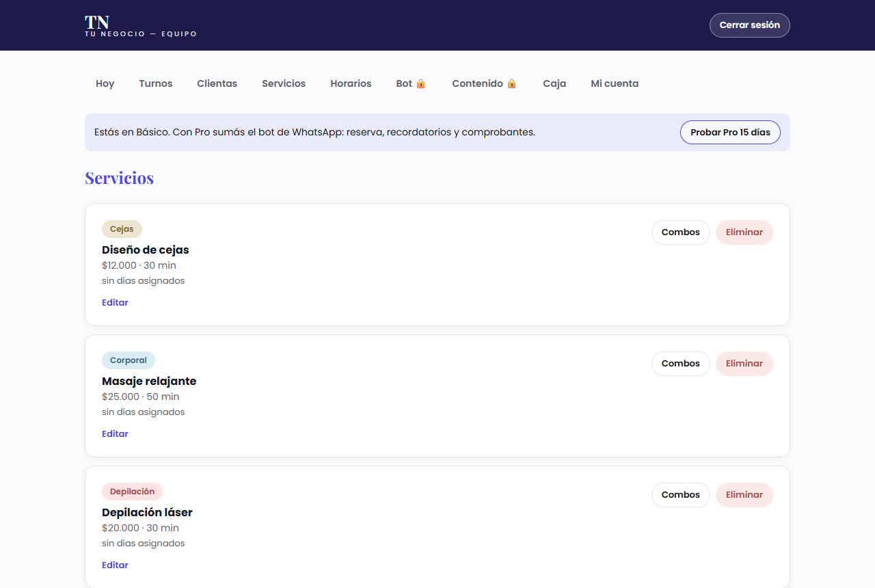Screen dimensions: 875x588
Task: Open Combos for Depilación láser
Action: pos(681,495)
